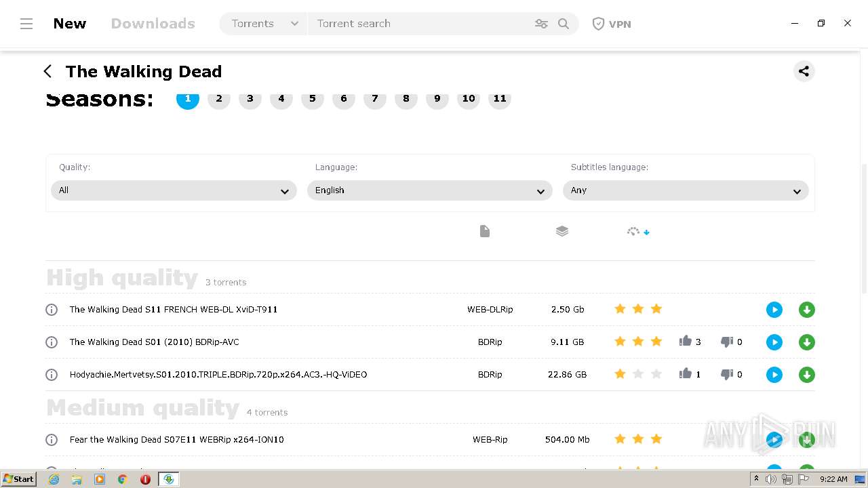Show info for Hodyachie.Mertvetsy torrent
868x488 pixels.
pyautogui.click(x=52, y=375)
